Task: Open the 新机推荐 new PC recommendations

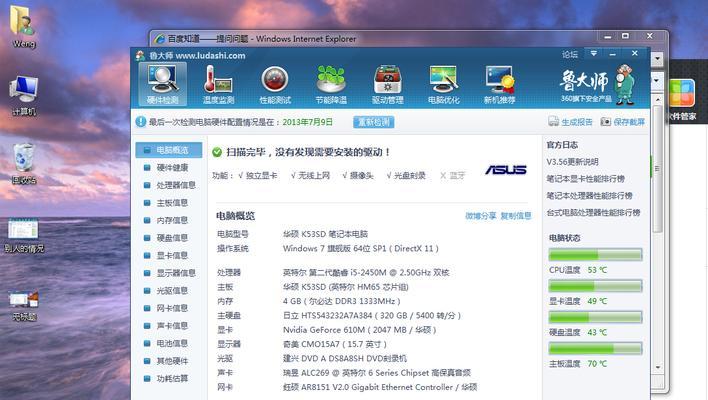Action: 499,84
